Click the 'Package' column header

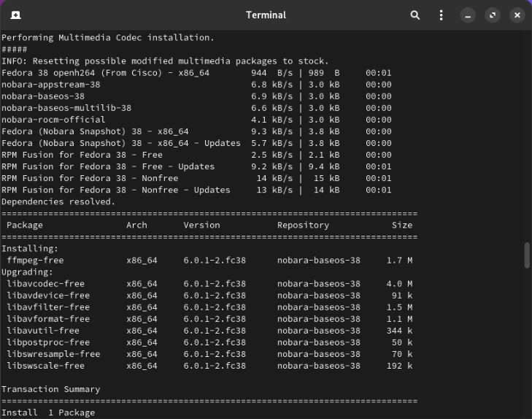[x=25, y=226]
